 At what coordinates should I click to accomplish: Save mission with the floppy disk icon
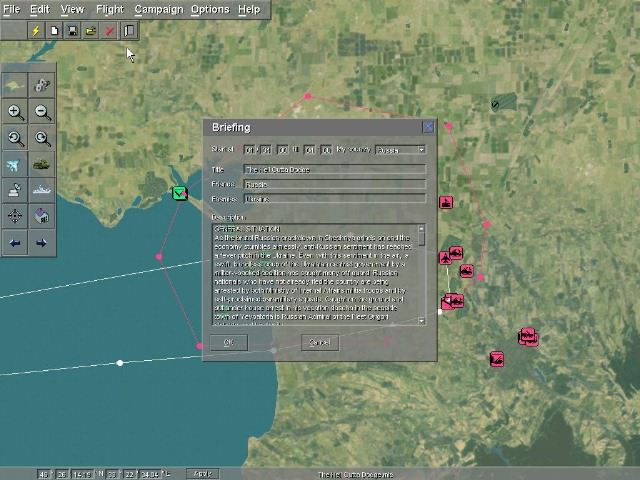pyautogui.click(x=73, y=31)
